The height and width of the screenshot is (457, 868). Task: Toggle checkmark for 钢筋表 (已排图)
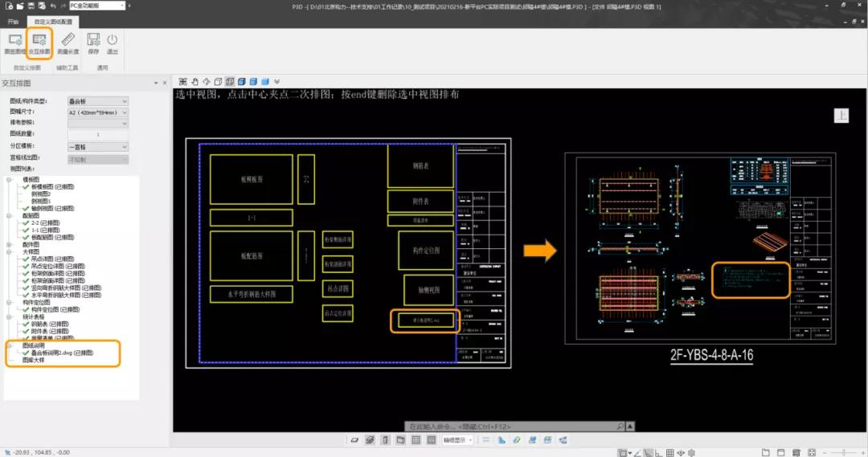[x=26, y=324]
